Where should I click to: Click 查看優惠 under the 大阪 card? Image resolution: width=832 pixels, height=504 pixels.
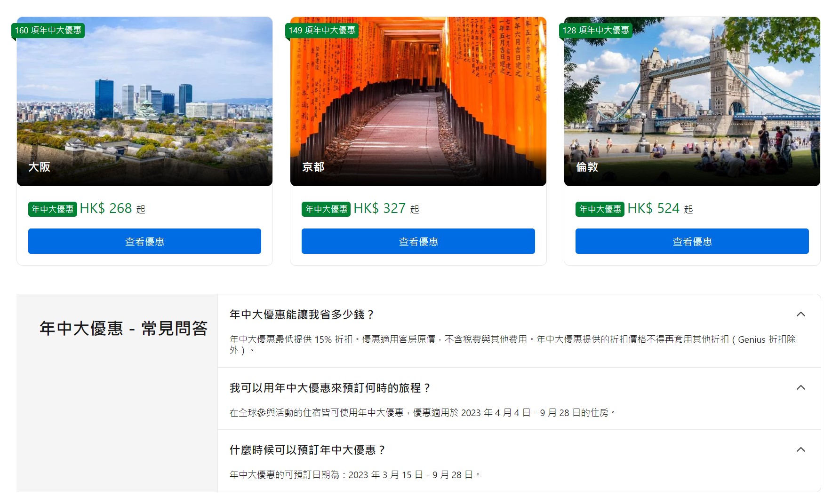144,241
